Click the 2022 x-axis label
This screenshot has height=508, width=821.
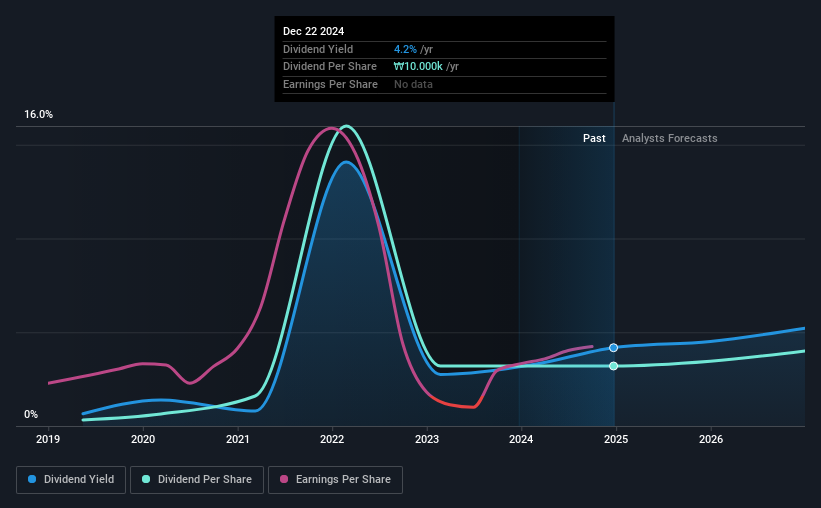[332, 439]
